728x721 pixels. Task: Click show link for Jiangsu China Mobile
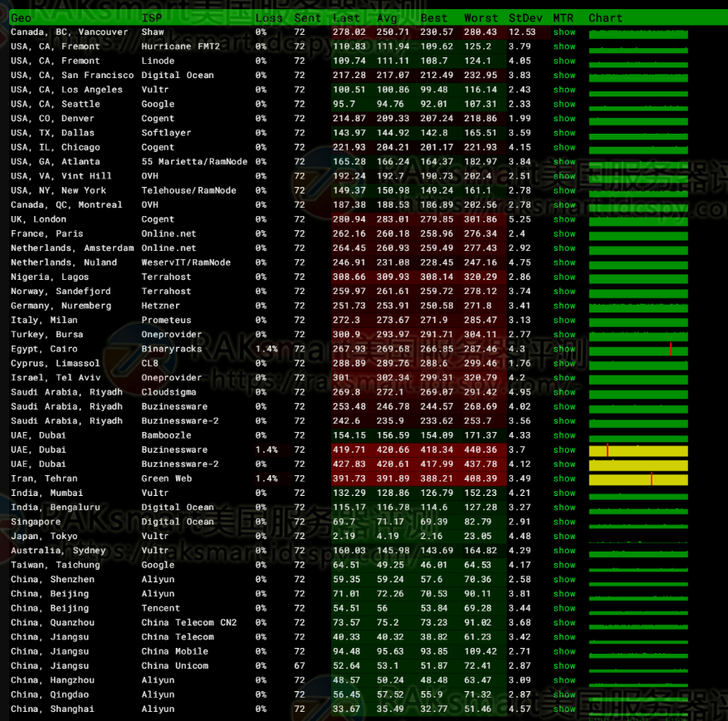(x=564, y=651)
